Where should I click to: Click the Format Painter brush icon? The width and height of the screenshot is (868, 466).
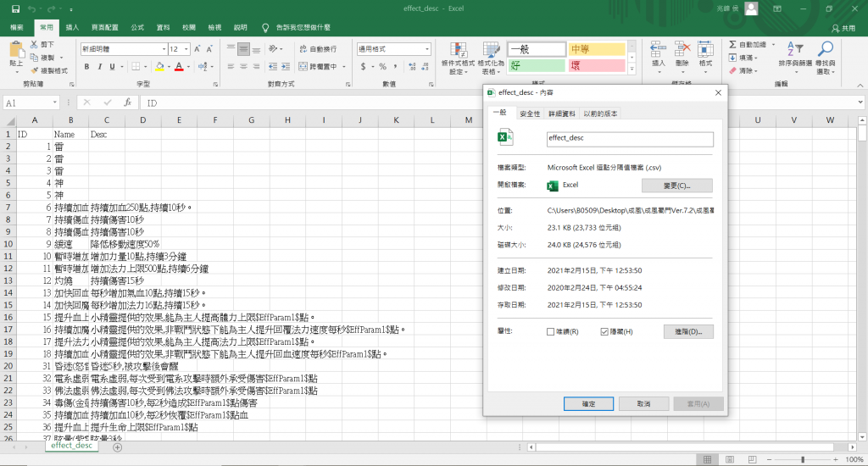[34, 70]
